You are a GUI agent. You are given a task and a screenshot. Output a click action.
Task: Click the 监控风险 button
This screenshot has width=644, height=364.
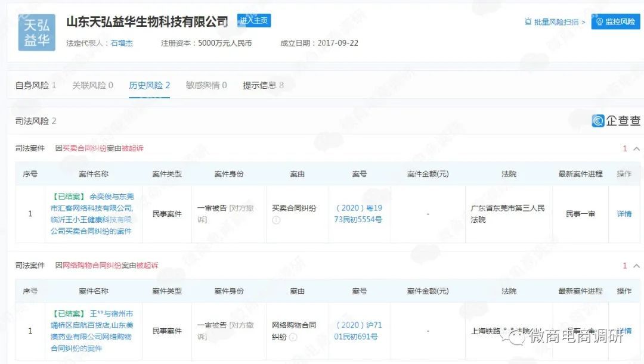point(615,22)
